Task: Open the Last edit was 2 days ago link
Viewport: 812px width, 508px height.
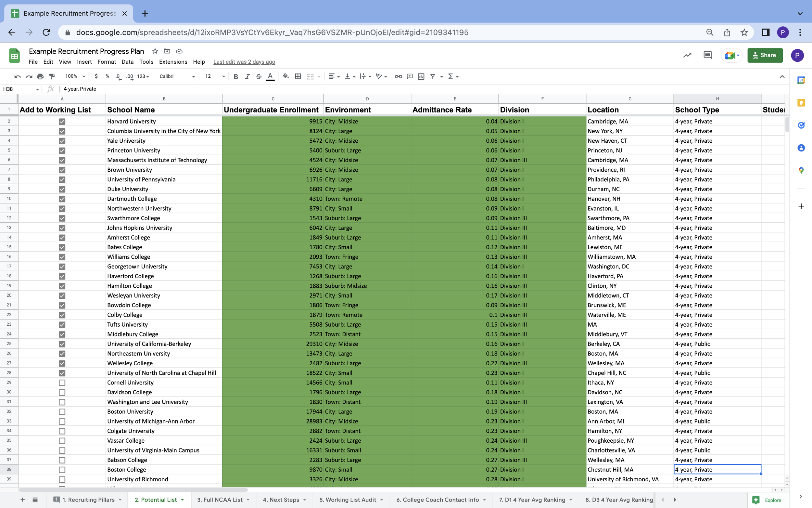Action: click(x=244, y=62)
